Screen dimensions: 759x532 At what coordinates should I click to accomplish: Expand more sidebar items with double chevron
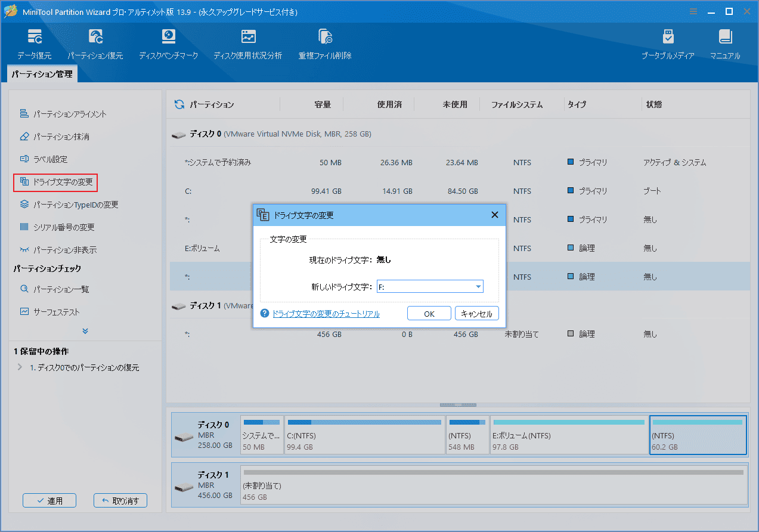coord(85,330)
